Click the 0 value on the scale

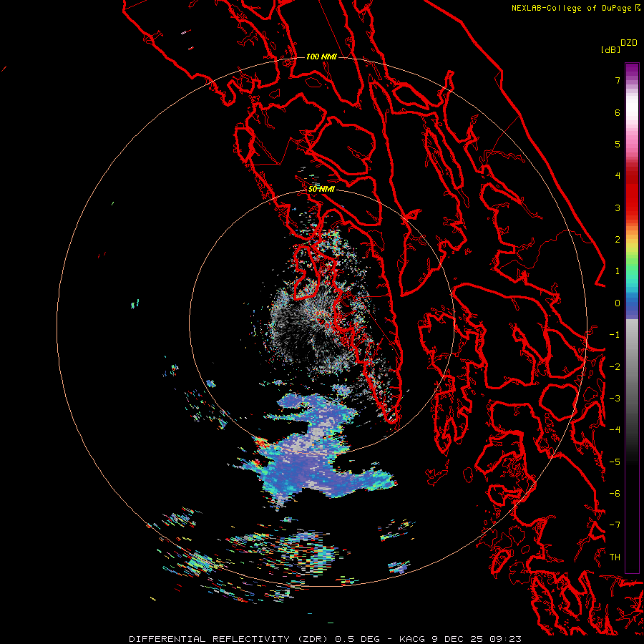pos(618,303)
